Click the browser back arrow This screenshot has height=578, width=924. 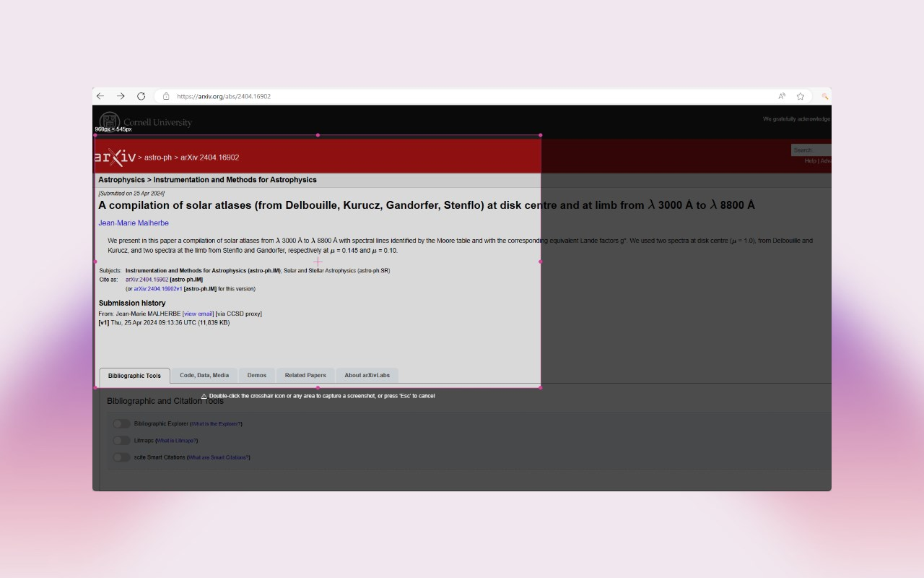[x=100, y=96]
